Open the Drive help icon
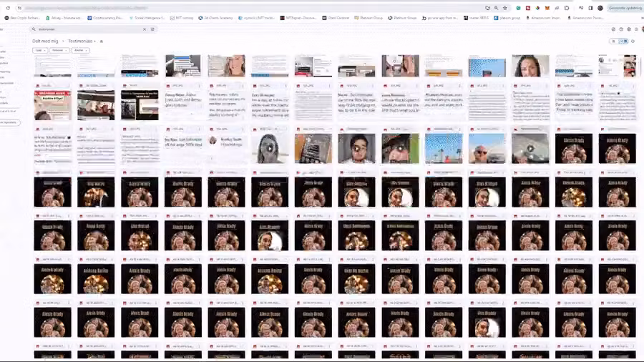 pyautogui.click(x=621, y=29)
